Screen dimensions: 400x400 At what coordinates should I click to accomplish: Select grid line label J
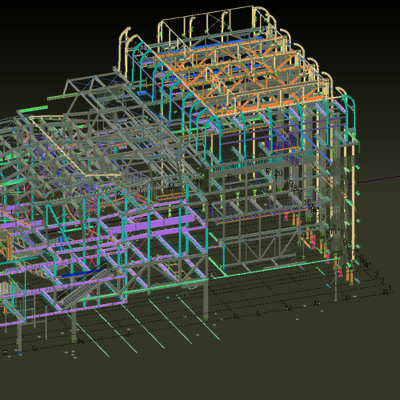click(x=128, y=333)
